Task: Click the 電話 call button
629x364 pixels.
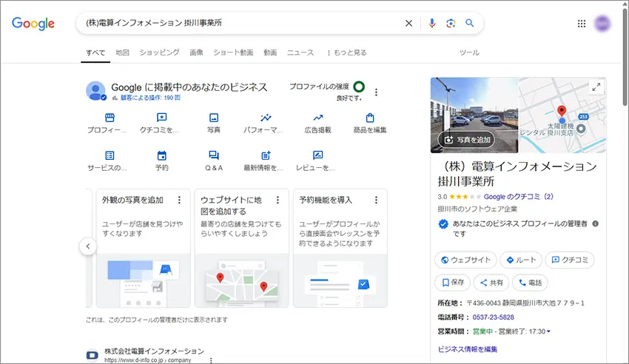Action: [x=530, y=283]
